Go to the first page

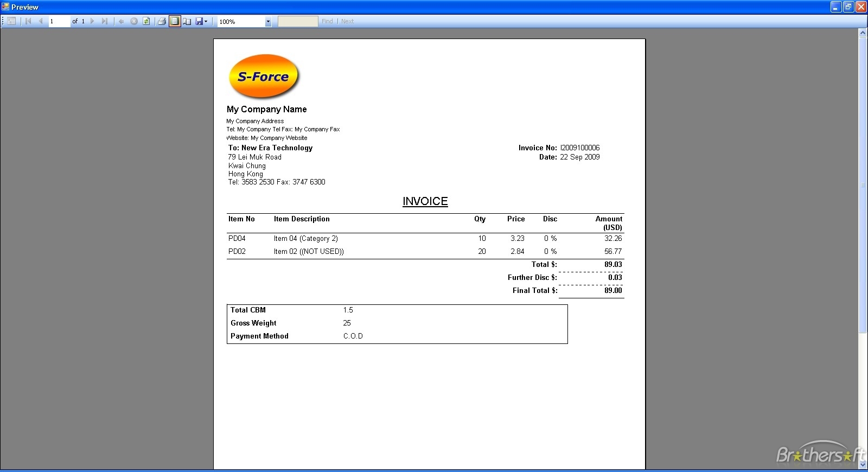28,21
